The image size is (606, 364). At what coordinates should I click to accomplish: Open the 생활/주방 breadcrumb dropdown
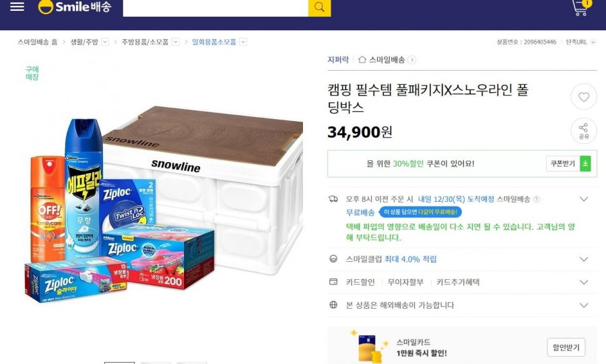[x=105, y=42]
